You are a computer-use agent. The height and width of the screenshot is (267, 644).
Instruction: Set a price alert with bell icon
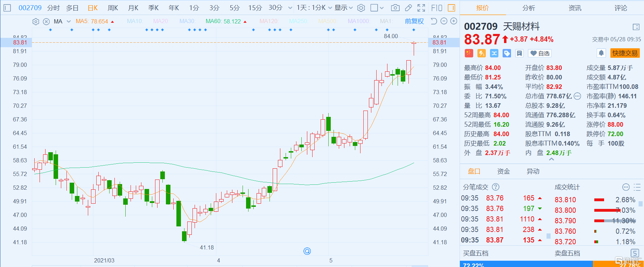[x=601, y=53]
